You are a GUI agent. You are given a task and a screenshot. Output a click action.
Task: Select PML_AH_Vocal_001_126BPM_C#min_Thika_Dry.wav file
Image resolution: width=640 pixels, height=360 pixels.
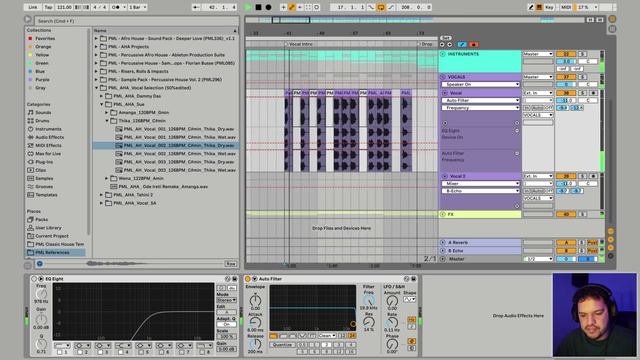[x=179, y=129]
